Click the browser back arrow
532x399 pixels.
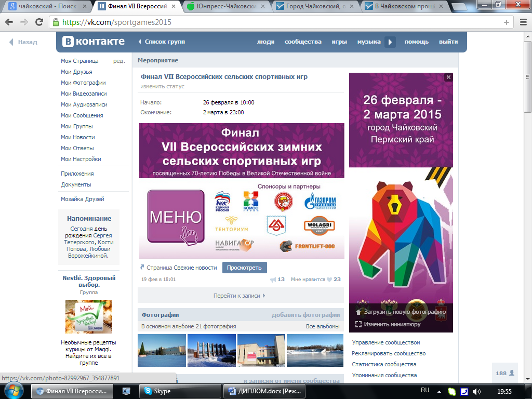(9, 22)
